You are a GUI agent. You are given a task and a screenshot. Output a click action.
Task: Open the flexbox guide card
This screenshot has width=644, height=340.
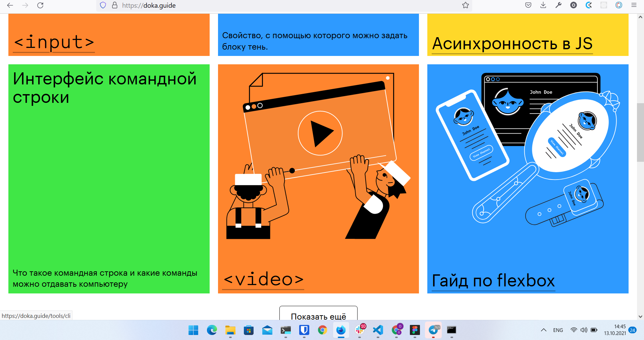[x=493, y=281]
